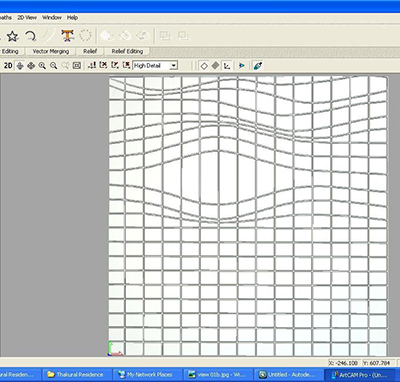
Task: Switch to 2D view button
Action: [x=8, y=66]
